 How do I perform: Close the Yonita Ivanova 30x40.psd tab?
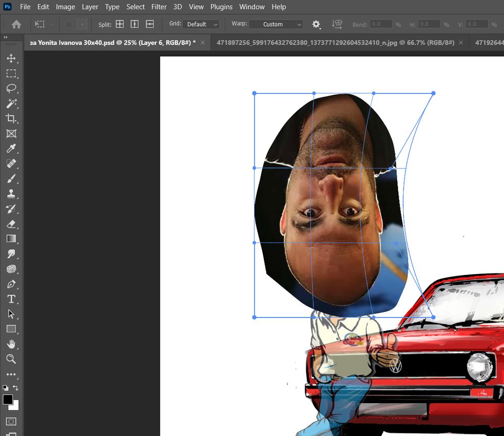click(x=202, y=43)
